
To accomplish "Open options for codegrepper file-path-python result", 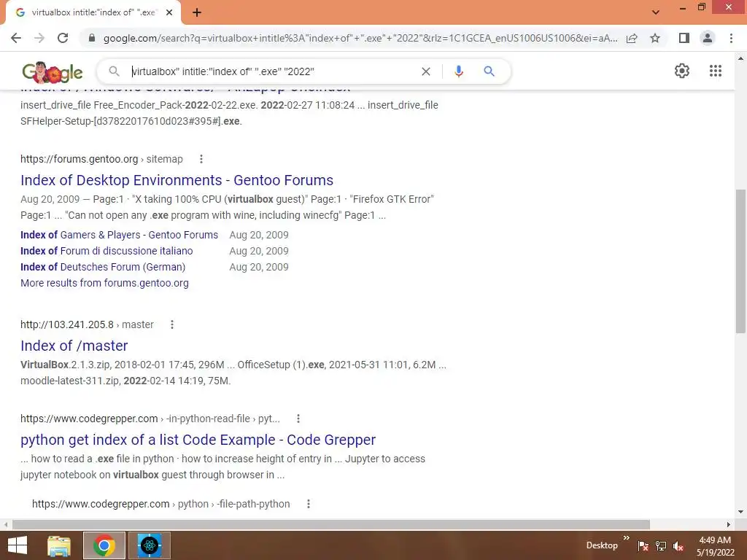I will point(309,504).
